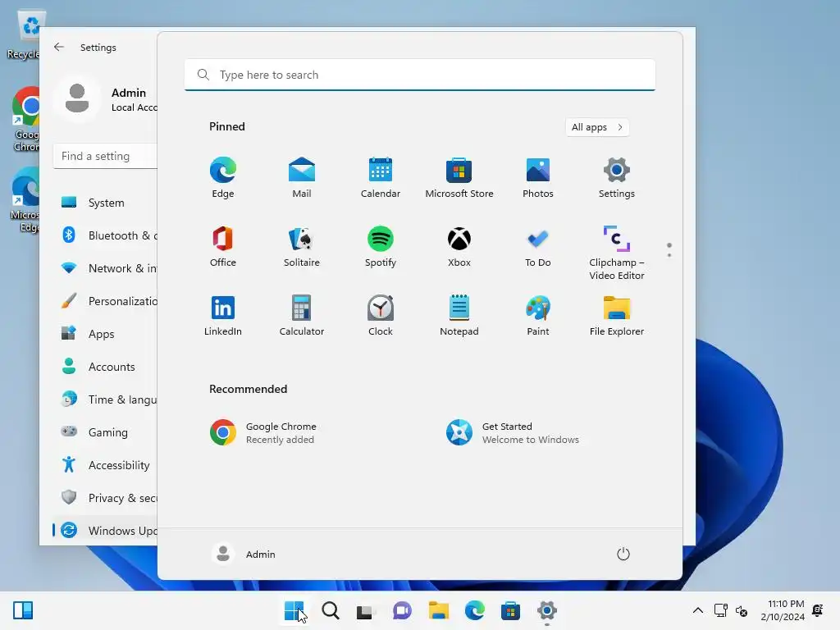Click the Find a setting field
The image size is (840, 630).
coord(106,156)
